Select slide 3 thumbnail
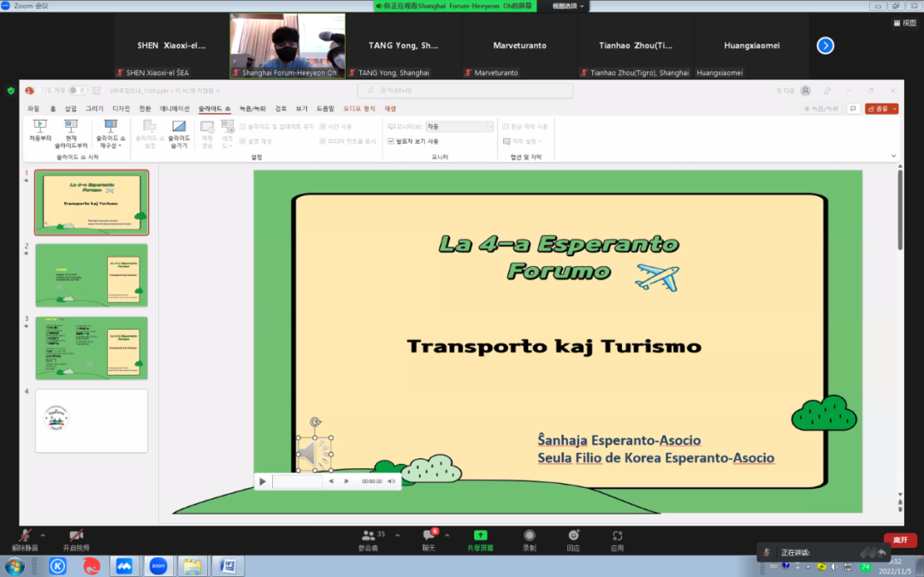Viewport: 924px width, 577px height. [x=92, y=348]
